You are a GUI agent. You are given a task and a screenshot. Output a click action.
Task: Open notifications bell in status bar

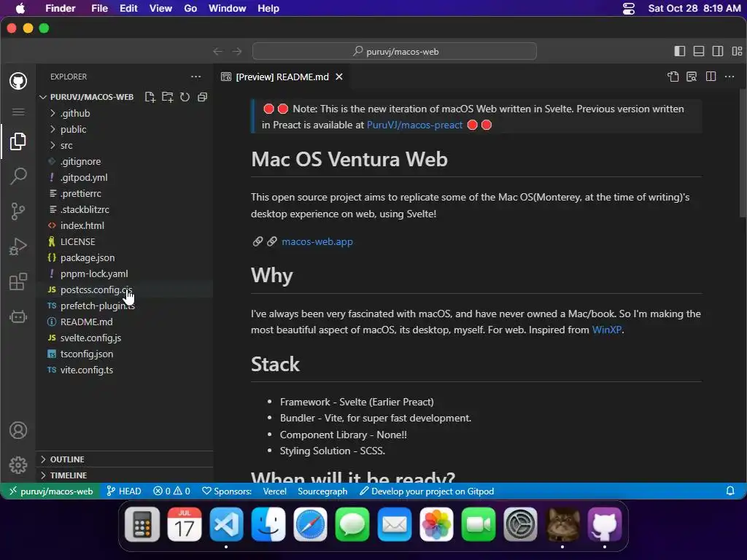tap(729, 491)
